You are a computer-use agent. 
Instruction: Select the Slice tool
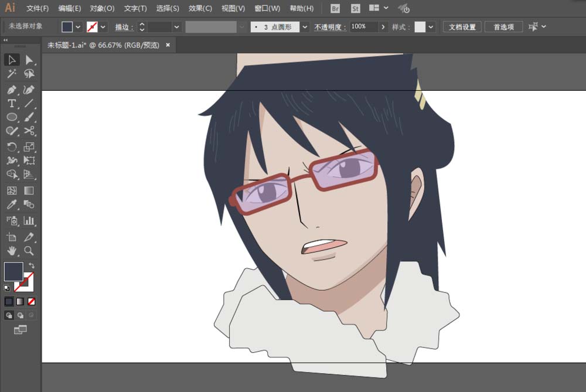pos(29,237)
